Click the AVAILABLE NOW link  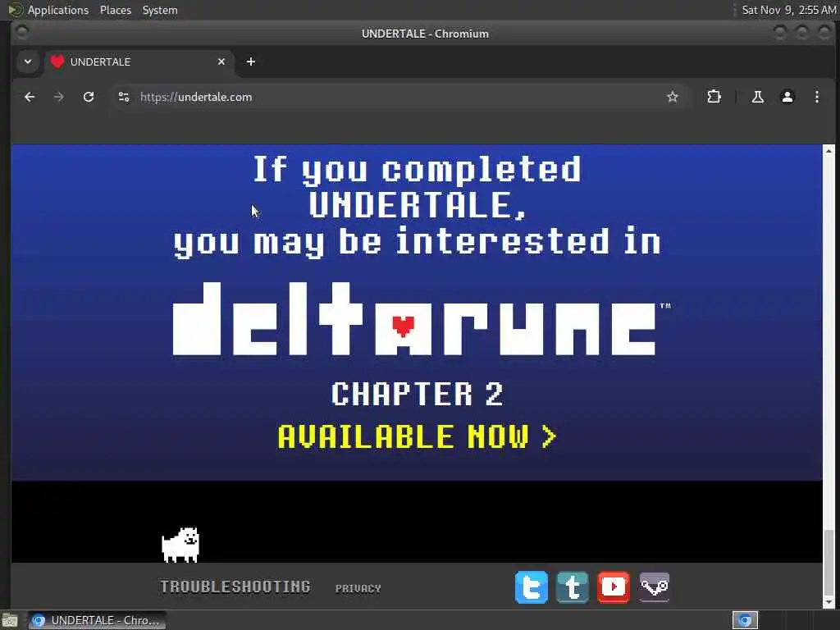417,436
